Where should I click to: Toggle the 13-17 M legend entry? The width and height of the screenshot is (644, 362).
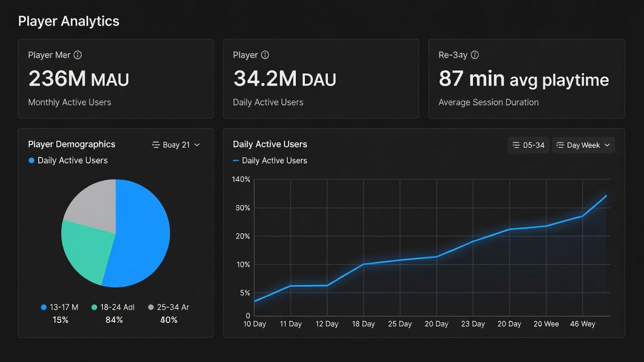[59, 307]
